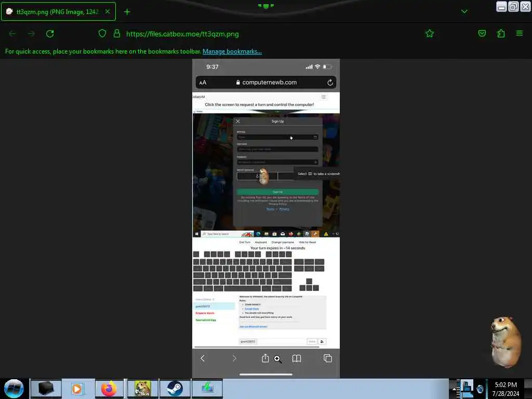
Task: Click the pictured AA reader icon
Action: tap(203, 83)
